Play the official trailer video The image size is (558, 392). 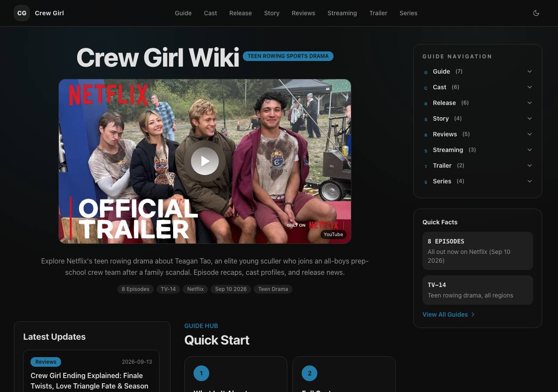pyautogui.click(x=205, y=161)
